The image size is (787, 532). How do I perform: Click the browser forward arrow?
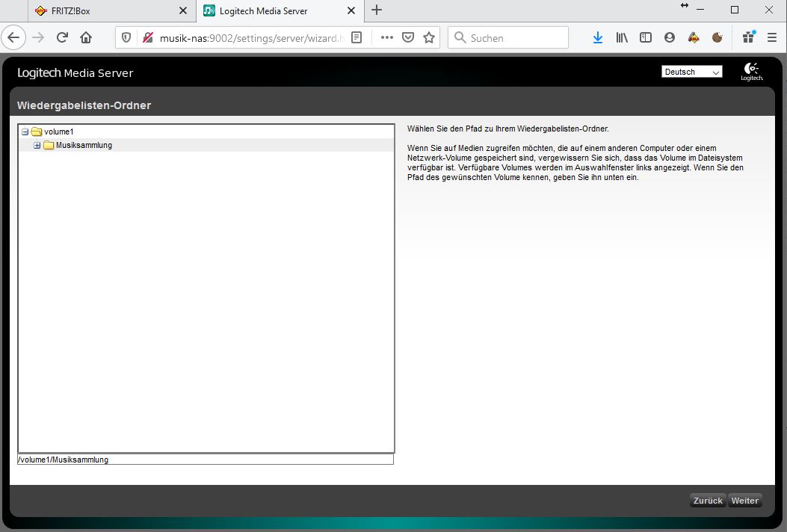pyautogui.click(x=38, y=37)
